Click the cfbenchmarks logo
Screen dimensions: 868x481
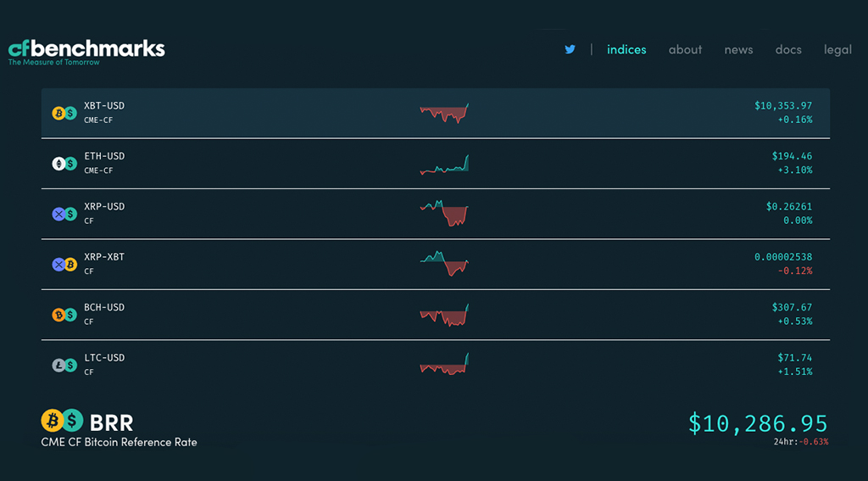pyautogui.click(x=86, y=52)
